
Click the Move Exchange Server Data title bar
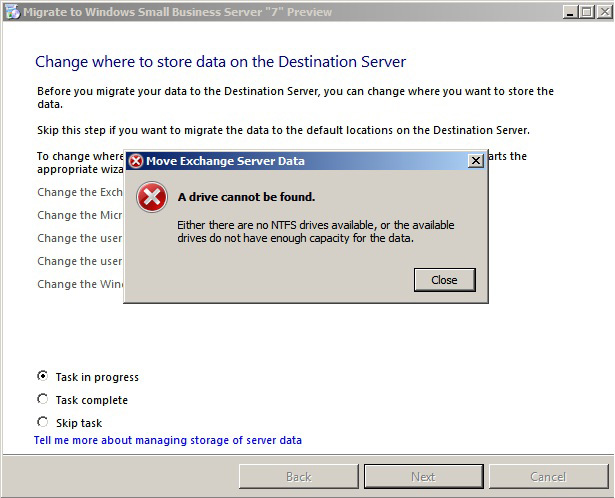pyautogui.click(x=300, y=161)
